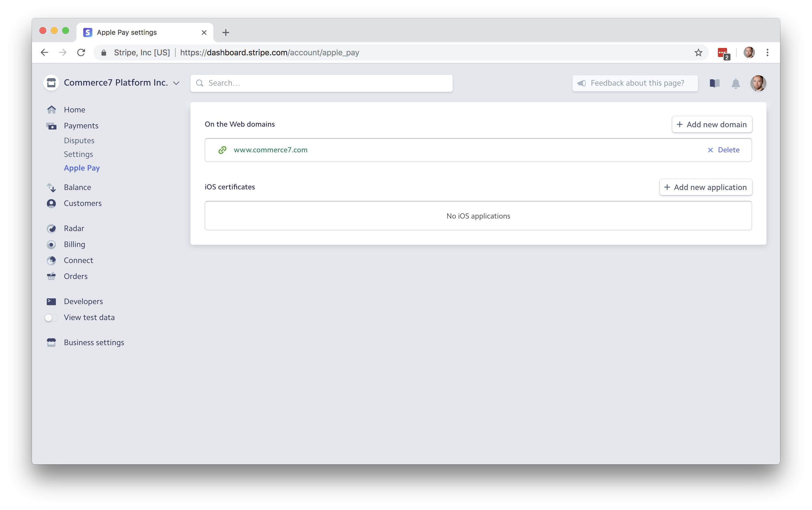View site security lock info
Image resolution: width=812 pixels, height=510 pixels.
104,52
